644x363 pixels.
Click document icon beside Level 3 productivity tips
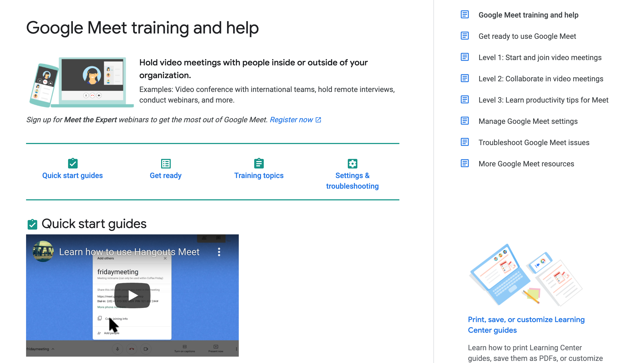465,100
